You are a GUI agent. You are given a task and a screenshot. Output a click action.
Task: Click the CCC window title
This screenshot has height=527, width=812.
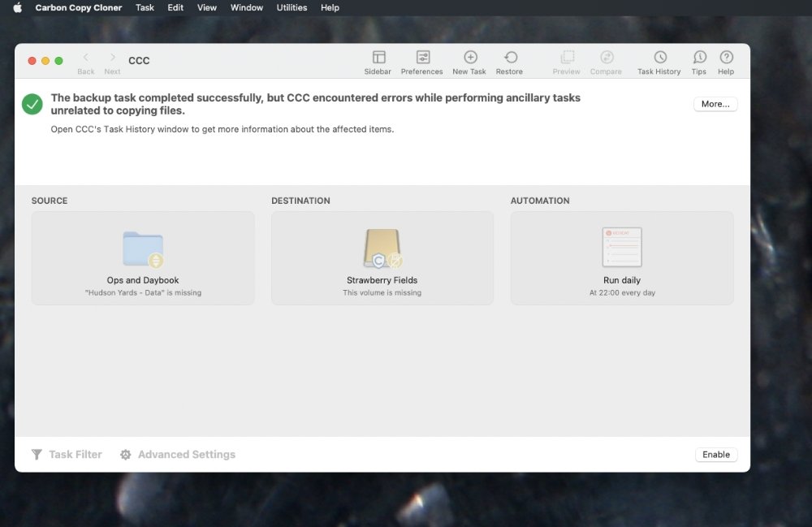point(139,61)
